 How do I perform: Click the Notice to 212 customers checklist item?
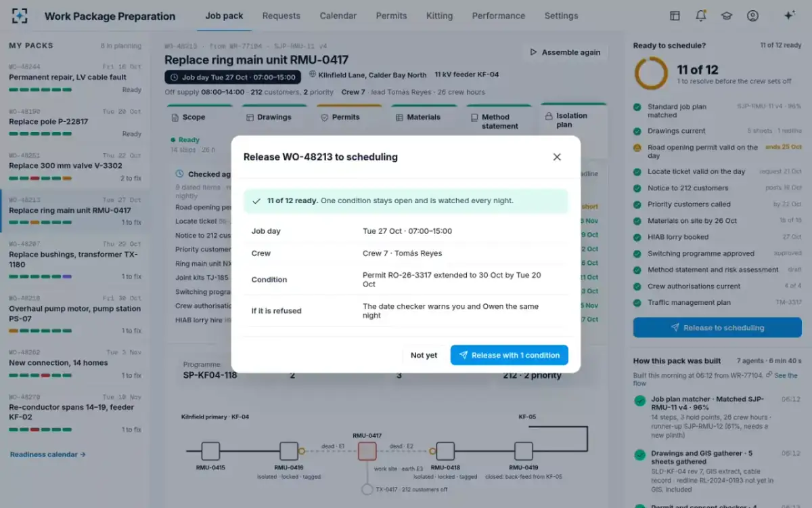(718, 188)
